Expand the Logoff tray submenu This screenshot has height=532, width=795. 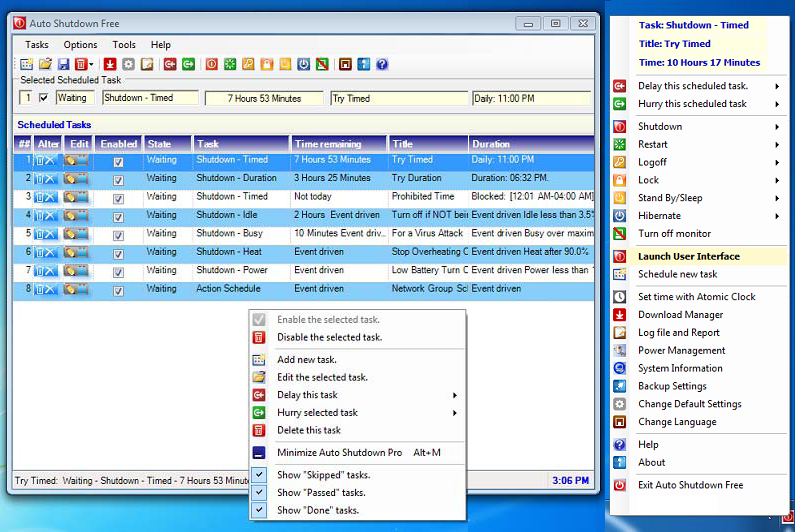click(x=777, y=162)
